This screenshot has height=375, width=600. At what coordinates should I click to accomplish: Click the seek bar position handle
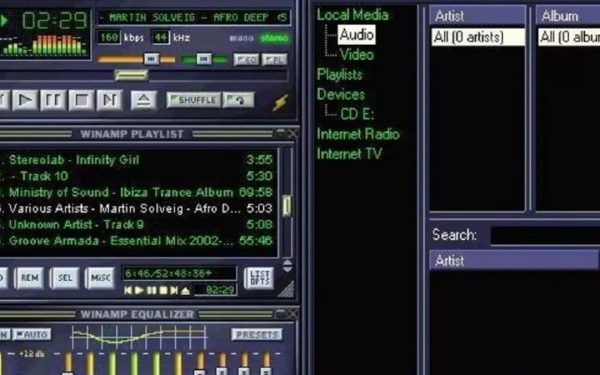tap(131, 75)
